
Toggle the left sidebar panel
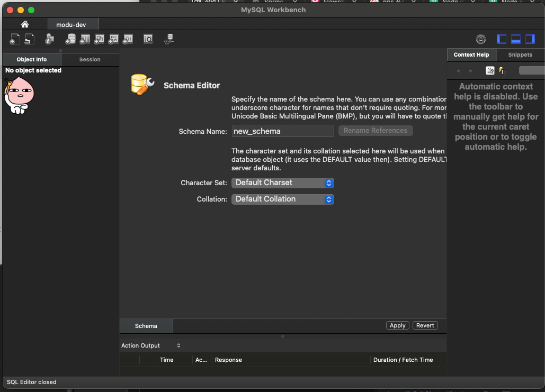502,39
